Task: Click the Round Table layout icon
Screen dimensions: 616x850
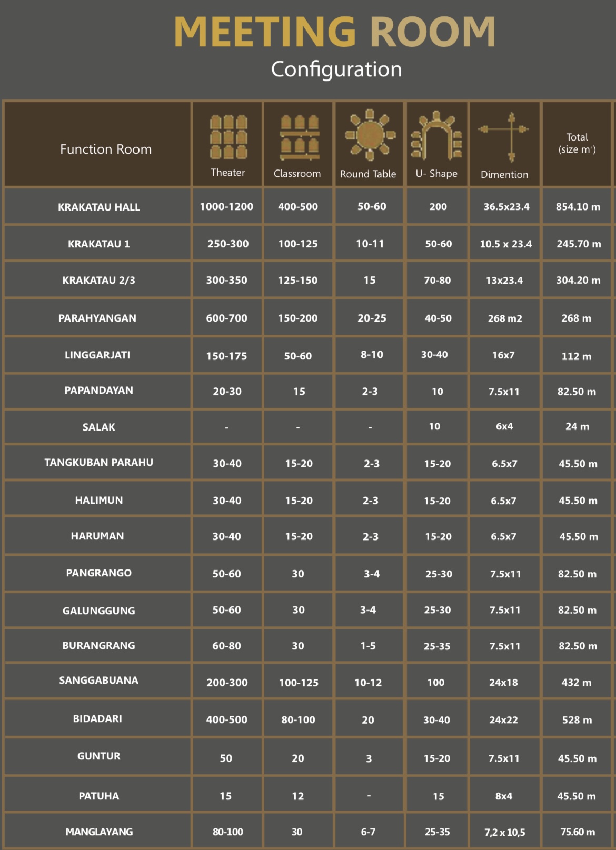Action: click(x=369, y=135)
